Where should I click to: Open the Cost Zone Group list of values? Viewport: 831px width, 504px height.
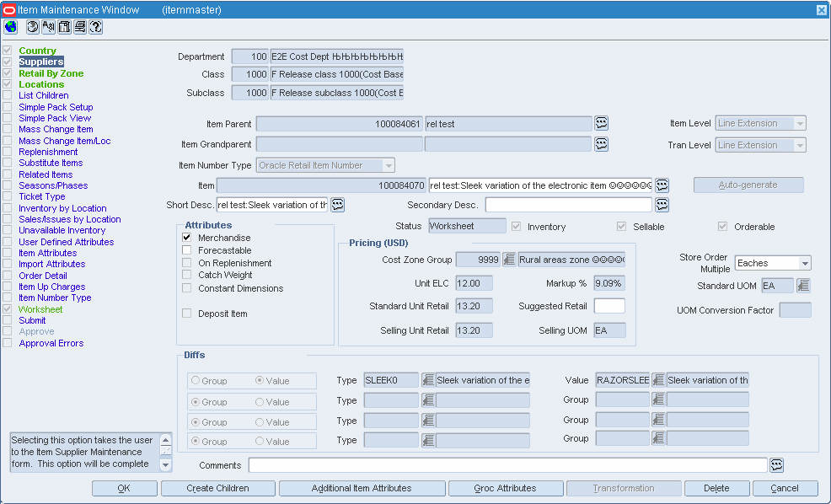point(509,260)
